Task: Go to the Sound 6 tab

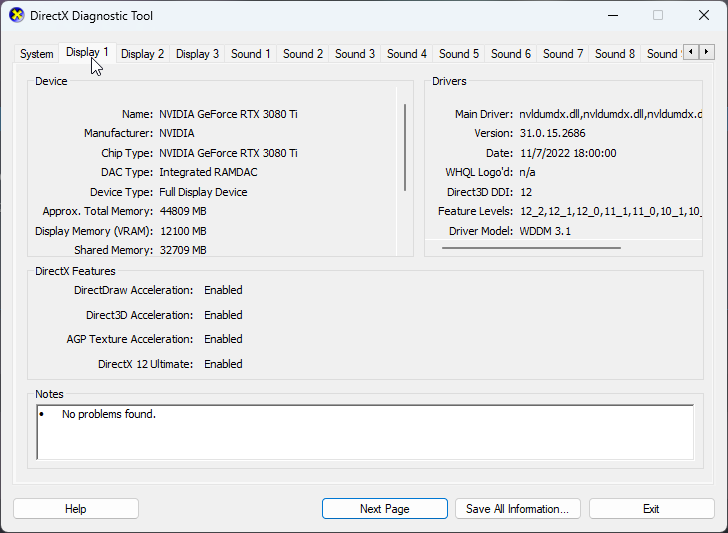Action: click(x=511, y=54)
